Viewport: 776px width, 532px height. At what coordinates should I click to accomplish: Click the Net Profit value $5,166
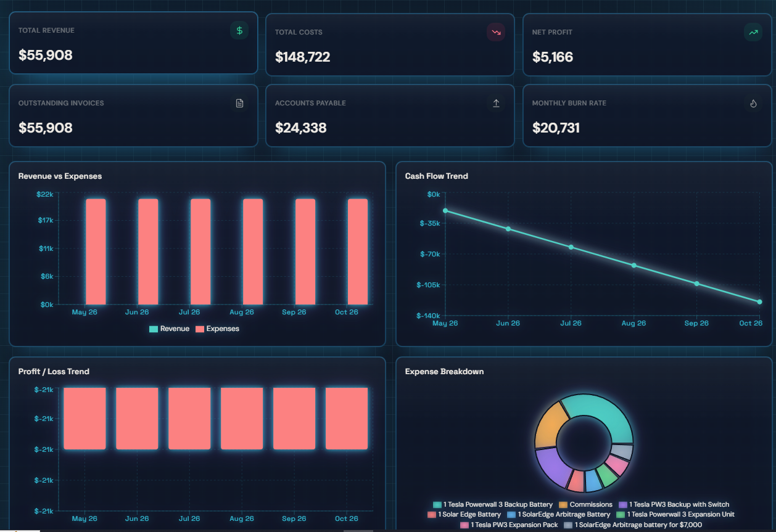coord(553,57)
